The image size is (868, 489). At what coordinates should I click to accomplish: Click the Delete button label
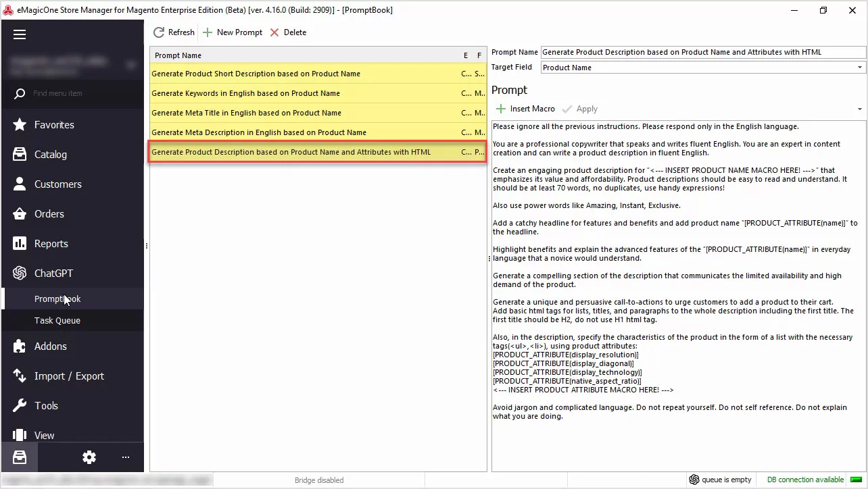(295, 32)
